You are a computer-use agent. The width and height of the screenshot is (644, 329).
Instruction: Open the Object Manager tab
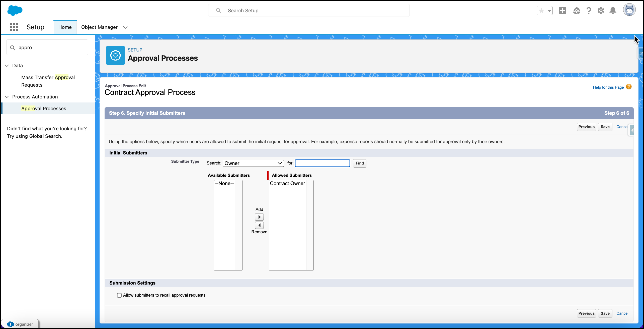99,27
